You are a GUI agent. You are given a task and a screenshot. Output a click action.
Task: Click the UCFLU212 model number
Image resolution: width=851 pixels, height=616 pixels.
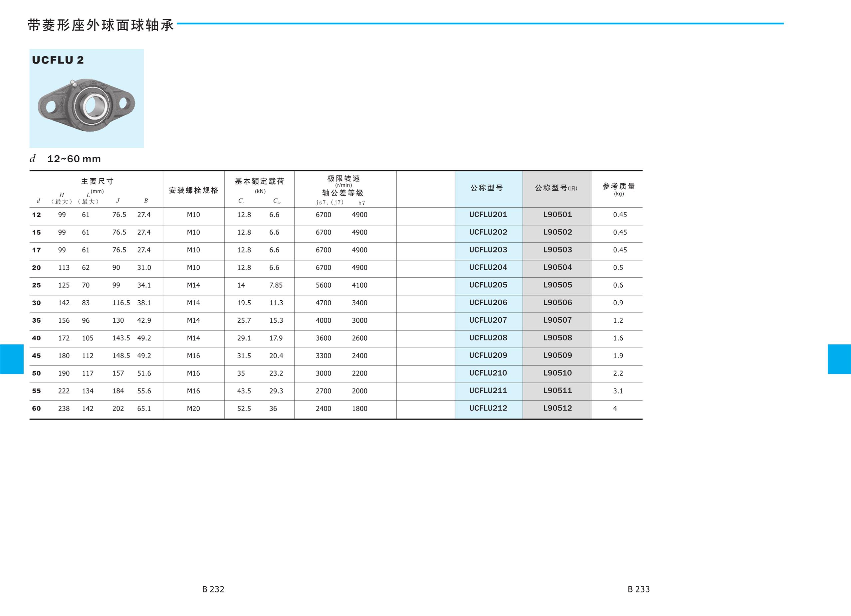(488, 408)
